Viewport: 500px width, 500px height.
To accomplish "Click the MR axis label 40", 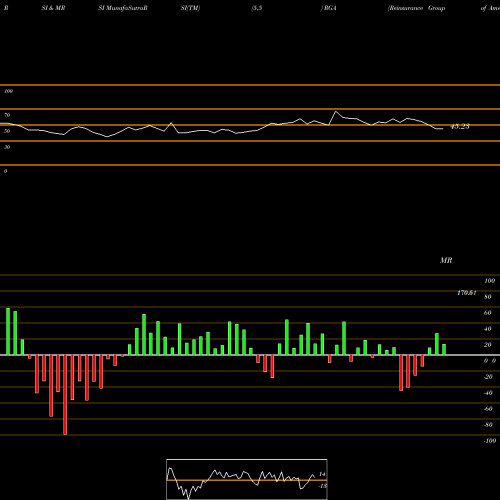I will click(x=488, y=329).
